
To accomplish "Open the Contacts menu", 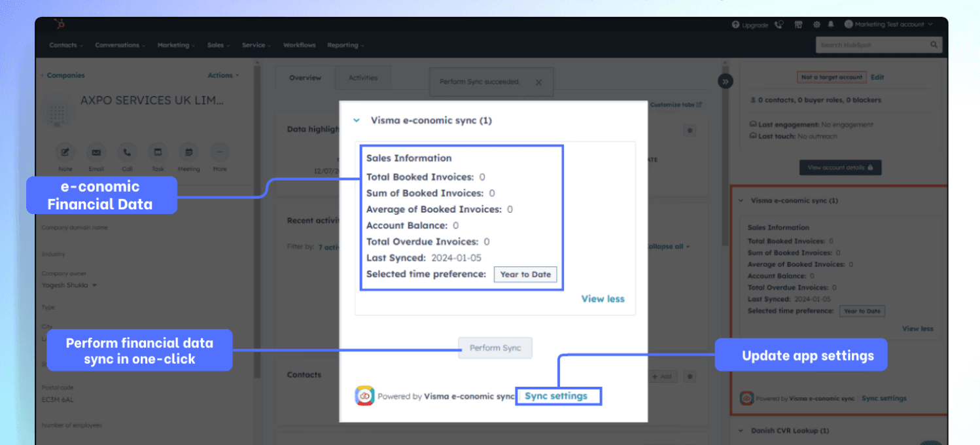I will [66, 45].
